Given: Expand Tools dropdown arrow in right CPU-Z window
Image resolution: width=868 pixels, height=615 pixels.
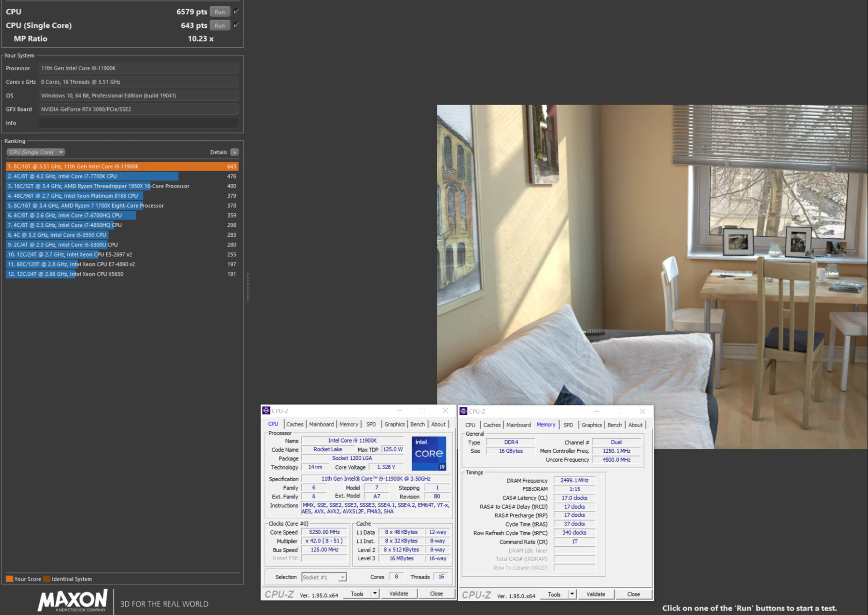Looking at the screenshot, I should click(x=572, y=594).
